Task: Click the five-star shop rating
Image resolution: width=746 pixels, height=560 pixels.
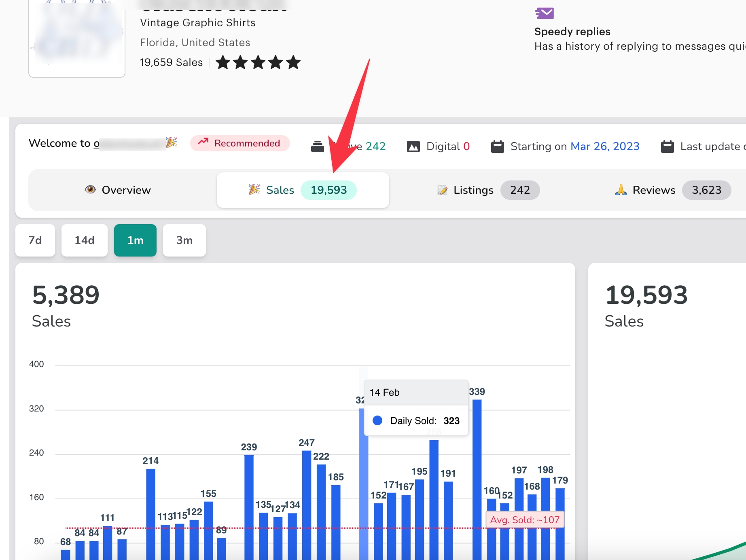Action: 258,63
